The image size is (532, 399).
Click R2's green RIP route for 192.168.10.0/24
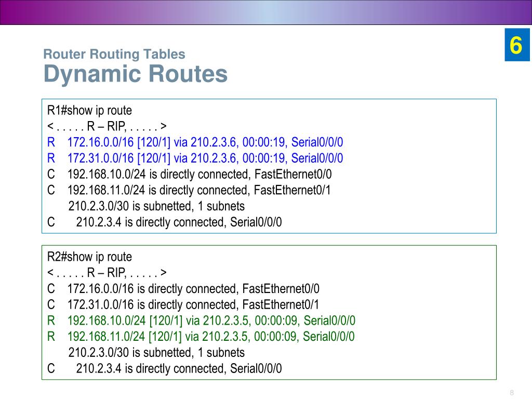[201, 321]
